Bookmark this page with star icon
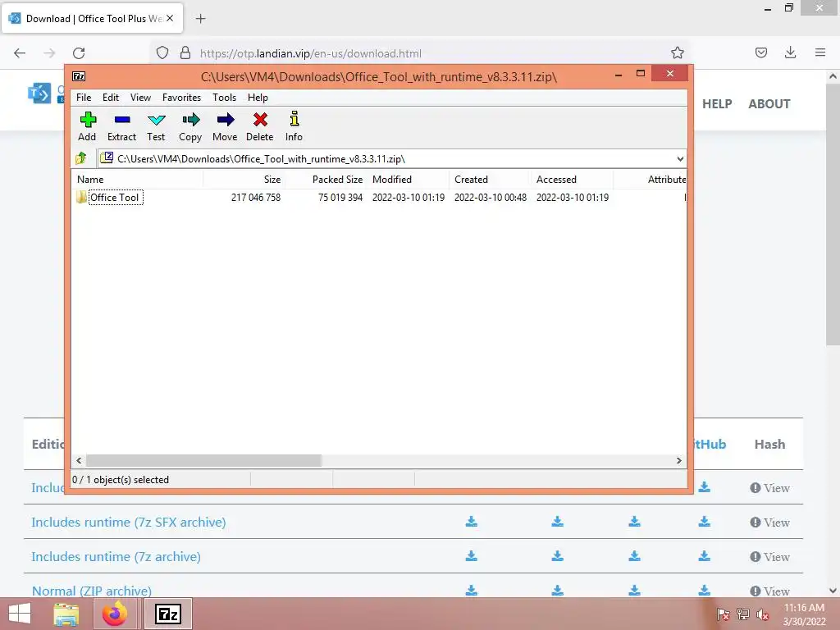 [x=677, y=52]
